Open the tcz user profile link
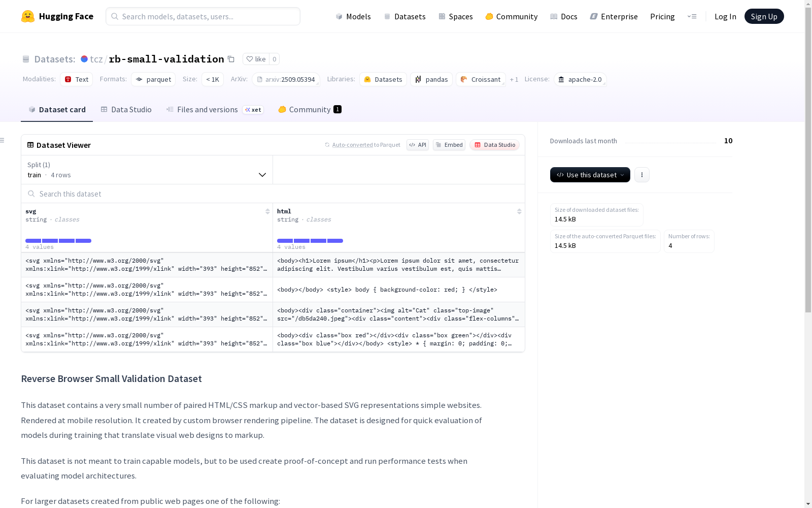 point(96,59)
